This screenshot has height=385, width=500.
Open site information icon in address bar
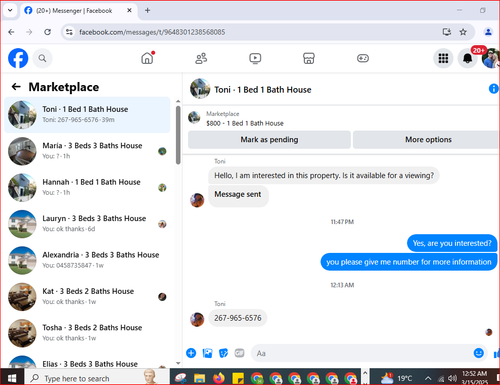(x=69, y=32)
